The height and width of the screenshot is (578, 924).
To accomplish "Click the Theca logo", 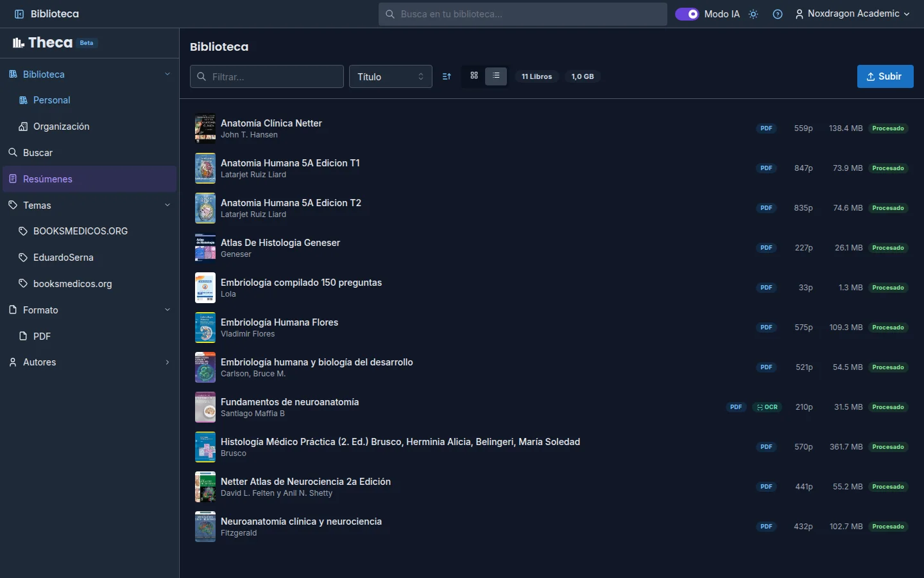I will (43, 43).
